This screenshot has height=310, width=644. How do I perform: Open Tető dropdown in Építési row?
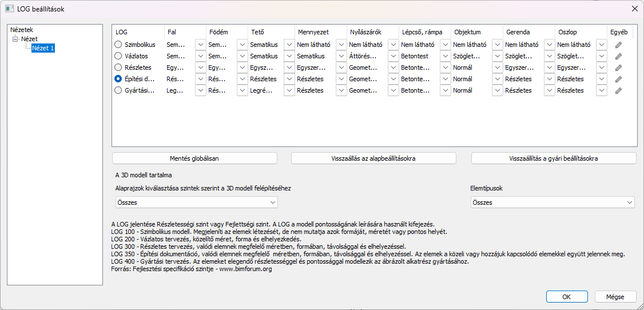(x=289, y=79)
